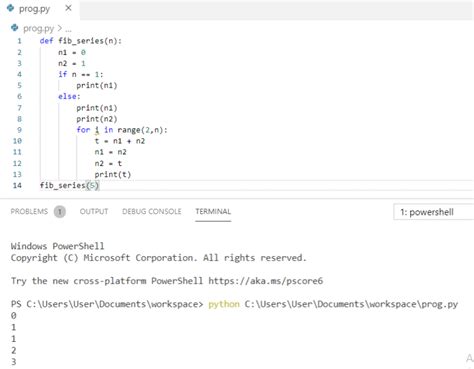Click the 'fib_series(5)' call on line 14

[x=69, y=185]
